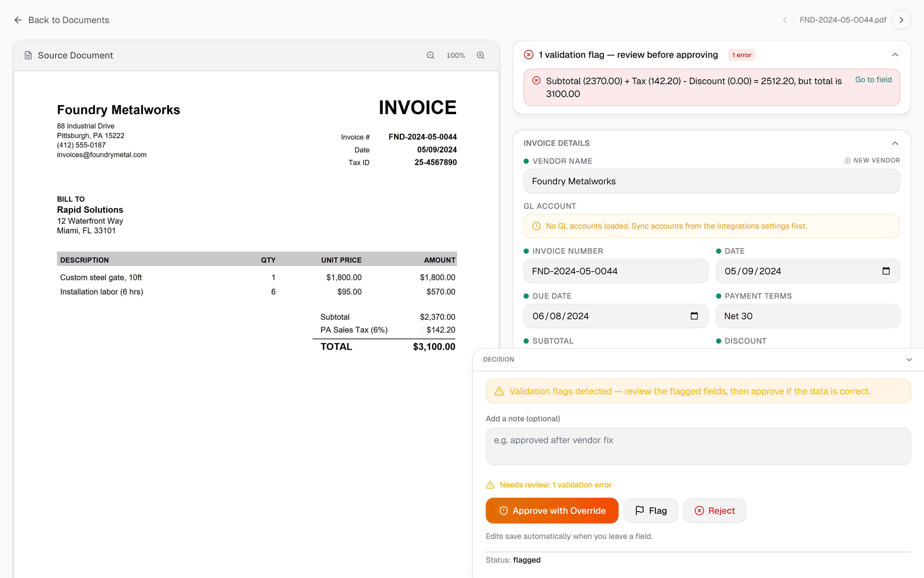Click the Date field 05/09/2024
924x578 pixels.
pos(808,271)
